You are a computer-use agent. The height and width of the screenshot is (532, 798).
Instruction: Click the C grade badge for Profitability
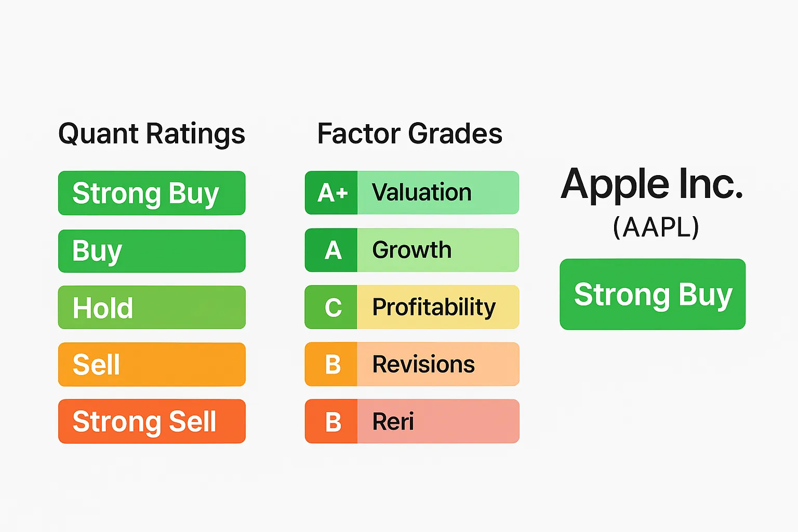coord(331,307)
